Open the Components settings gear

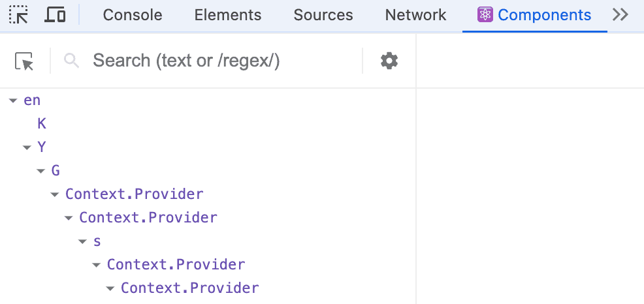pyautogui.click(x=389, y=61)
